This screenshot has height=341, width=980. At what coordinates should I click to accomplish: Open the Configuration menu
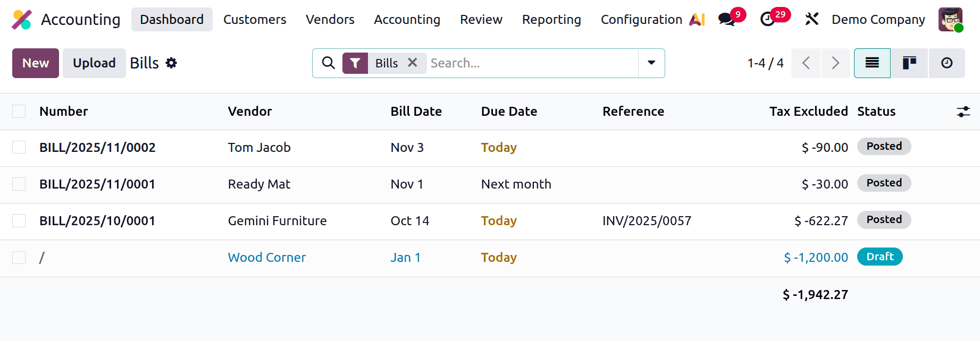641,19
